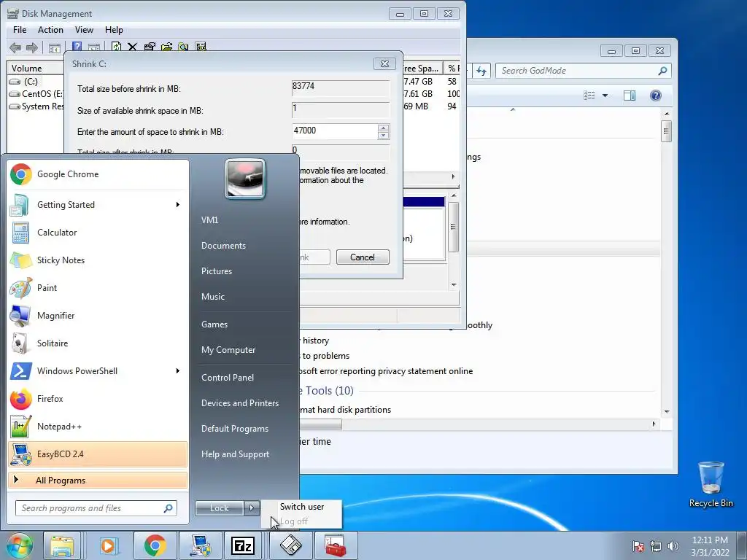This screenshot has width=747, height=560.
Task: Click the search magnifier in Start search box
Action: [x=169, y=508]
